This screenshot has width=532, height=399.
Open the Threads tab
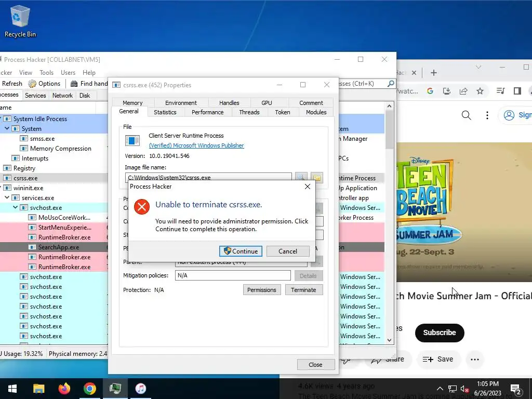point(249,112)
